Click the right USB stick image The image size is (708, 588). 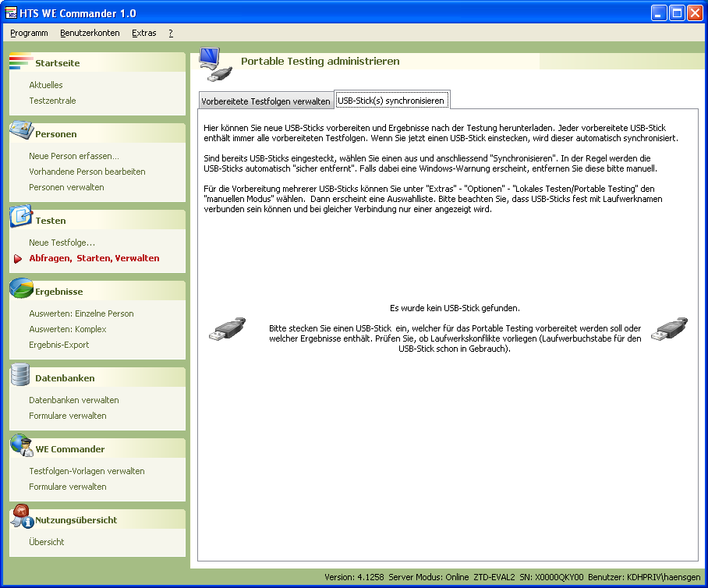(669, 329)
